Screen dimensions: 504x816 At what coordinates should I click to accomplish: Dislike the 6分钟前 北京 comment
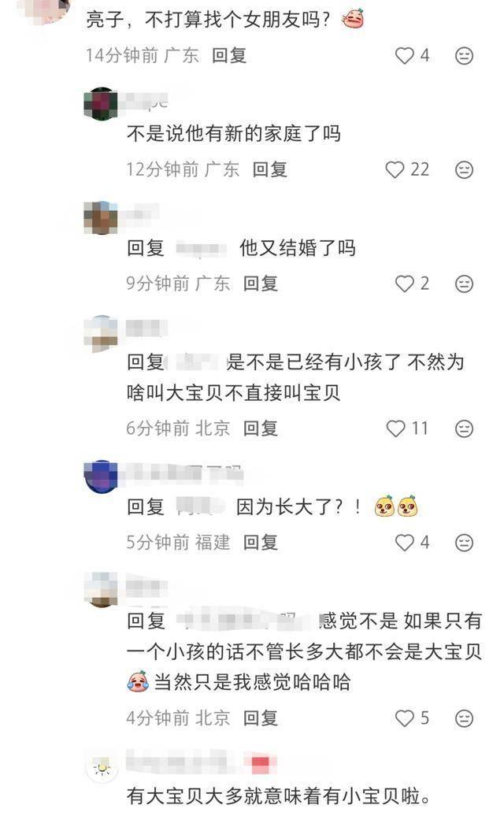(464, 428)
